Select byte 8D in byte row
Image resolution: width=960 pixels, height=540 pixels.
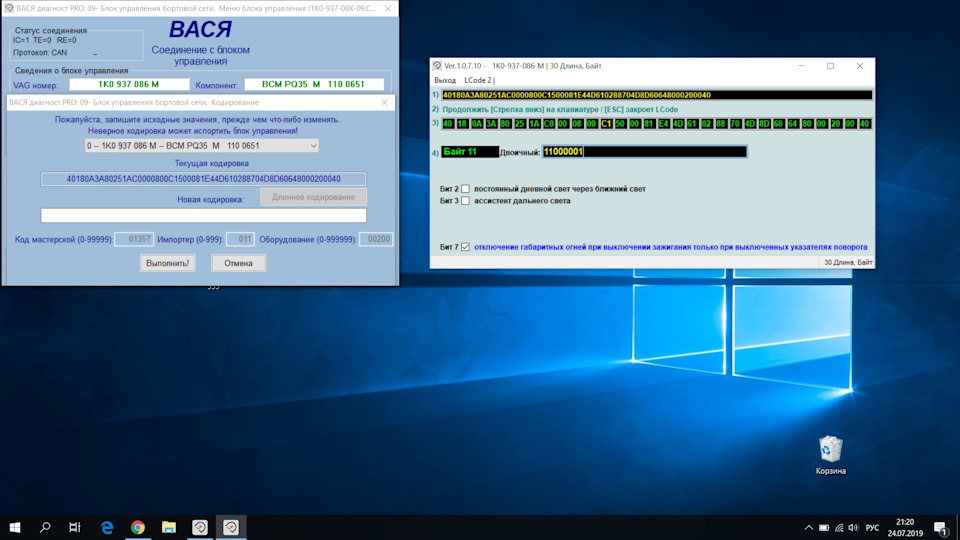coord(765,124)
